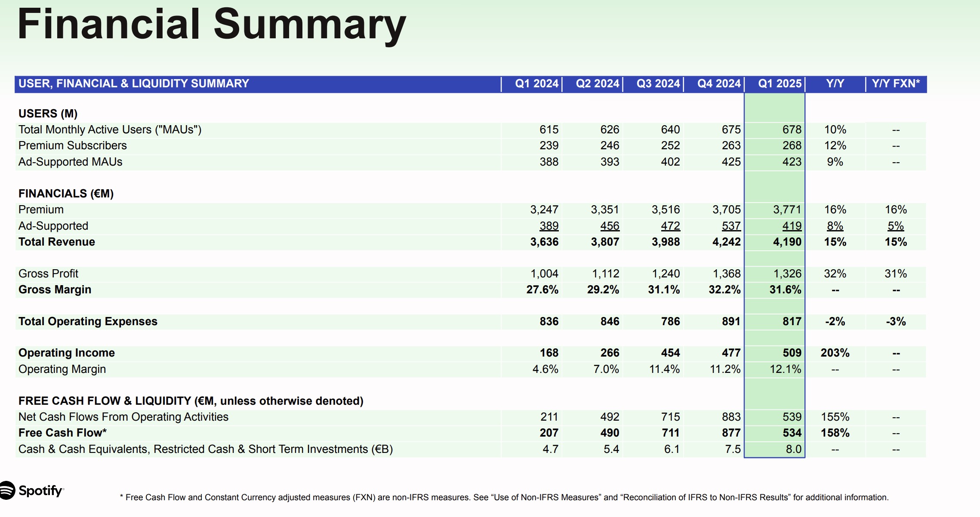This screenshot has width=980, height=517.
Task: Click the Q1 2025 column header
Action: click(780, 83)
